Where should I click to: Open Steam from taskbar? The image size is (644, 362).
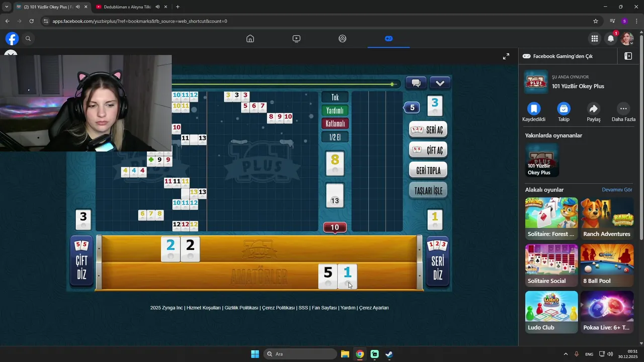389,354
